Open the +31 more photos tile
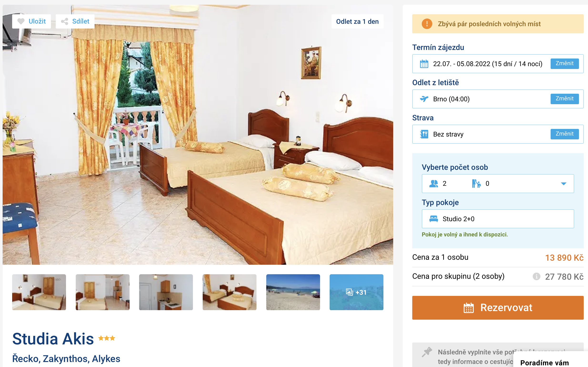 click(356, 292)
